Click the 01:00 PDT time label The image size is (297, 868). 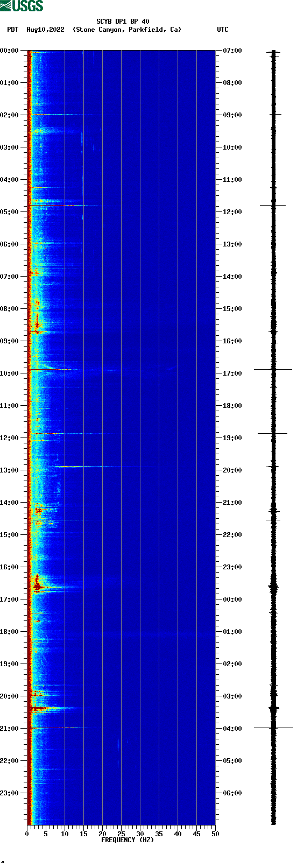coord(10,83)
